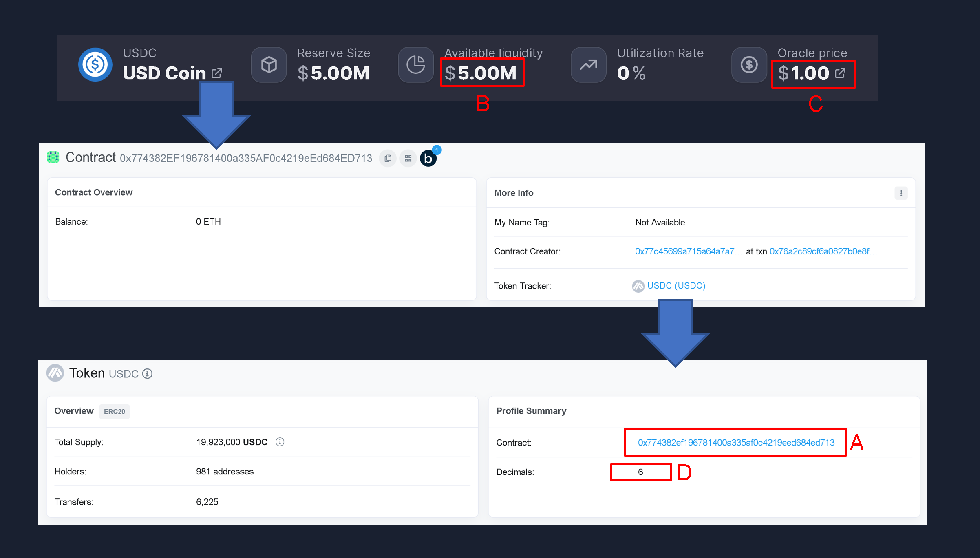Click the USDC coin logo icon
This screenshot has width=980, height=558.
coord(95,64)
